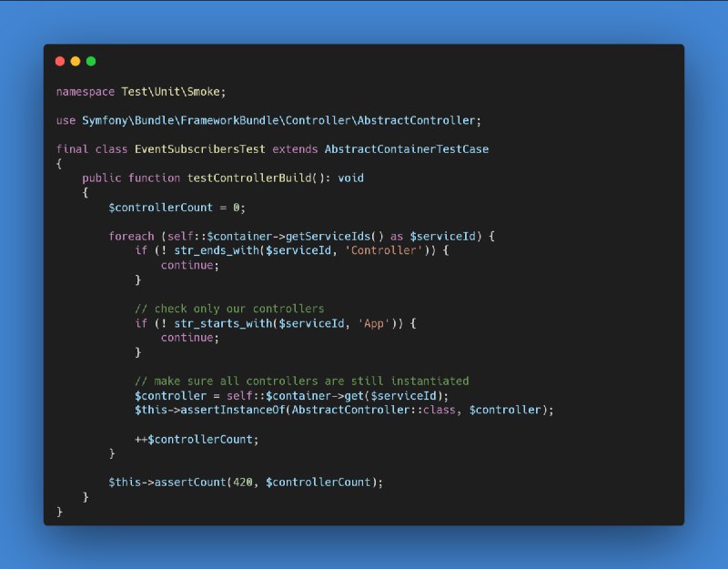Click the line '++$controllerCount;'
This screenshot has width=728, height=569.
click(x=197, y=439)
